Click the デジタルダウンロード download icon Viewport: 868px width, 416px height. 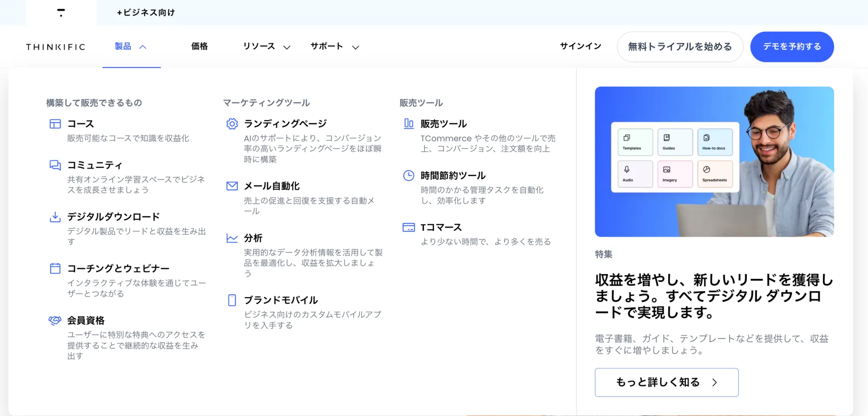pyautogui.click(x=55, y=217)
